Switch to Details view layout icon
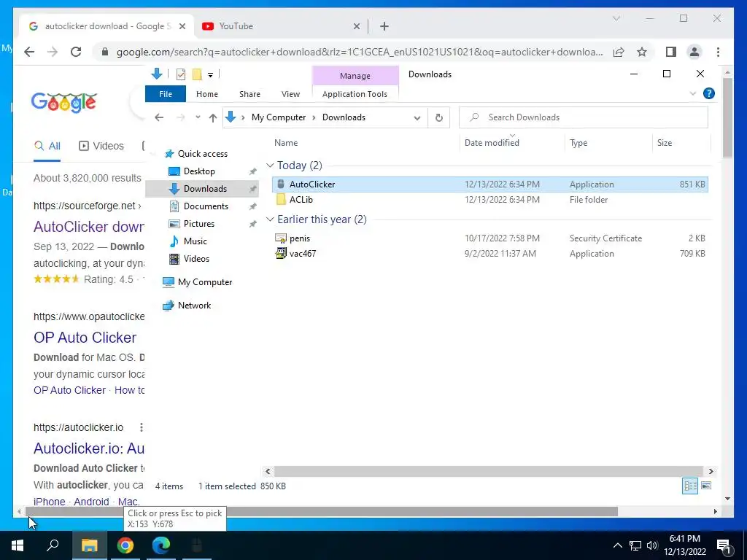This screenshot has height=560, width=747. click(x=690, y=486)
